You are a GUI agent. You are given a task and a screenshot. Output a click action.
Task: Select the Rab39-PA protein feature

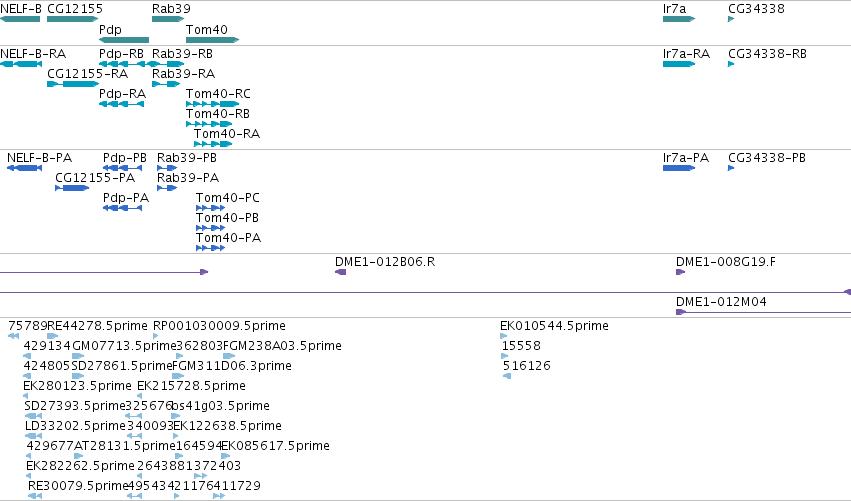click(167, 188)
